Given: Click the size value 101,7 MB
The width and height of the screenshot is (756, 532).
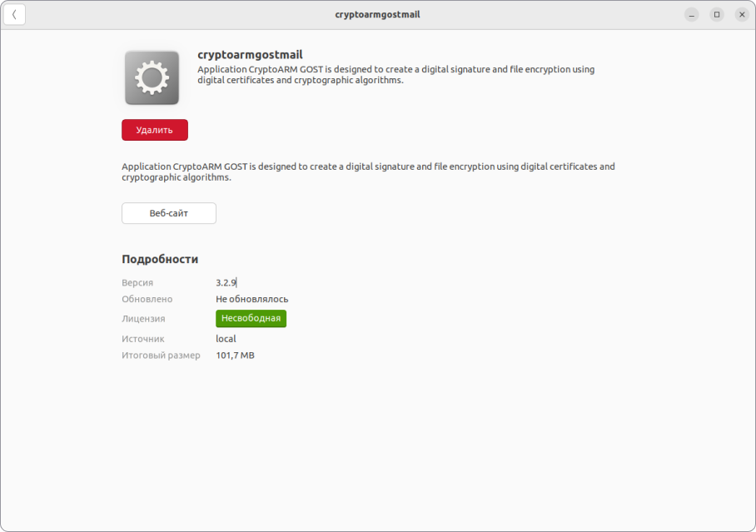Looking at the screenshot, I should coord(235,355).
